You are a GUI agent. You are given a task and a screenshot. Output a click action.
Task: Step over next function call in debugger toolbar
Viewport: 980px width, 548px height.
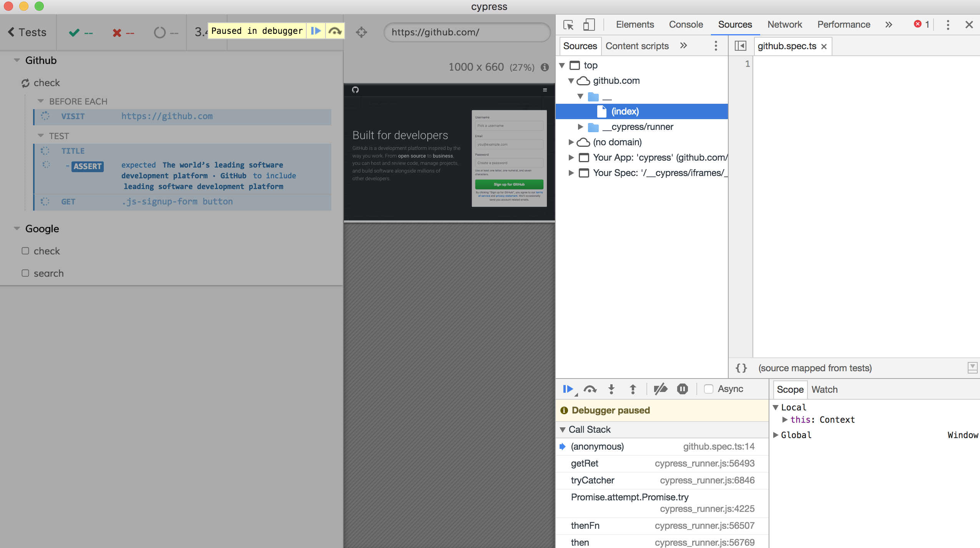(590, 389)
